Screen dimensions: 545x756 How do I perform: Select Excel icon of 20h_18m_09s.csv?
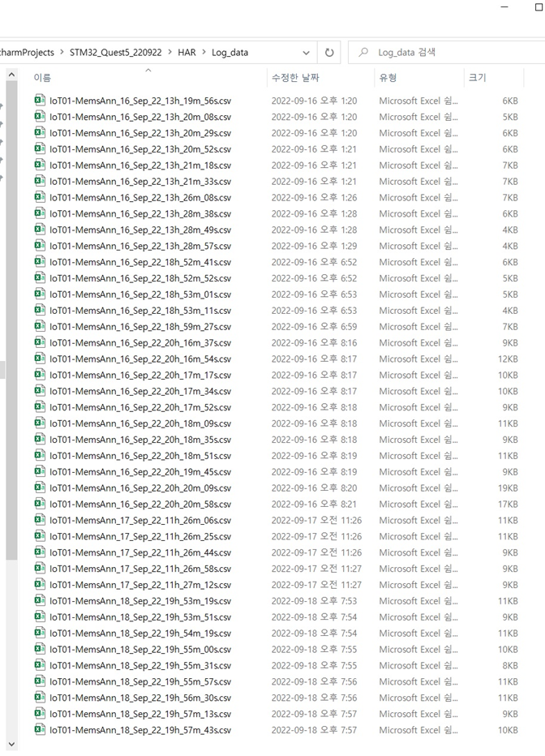[40, 423]
